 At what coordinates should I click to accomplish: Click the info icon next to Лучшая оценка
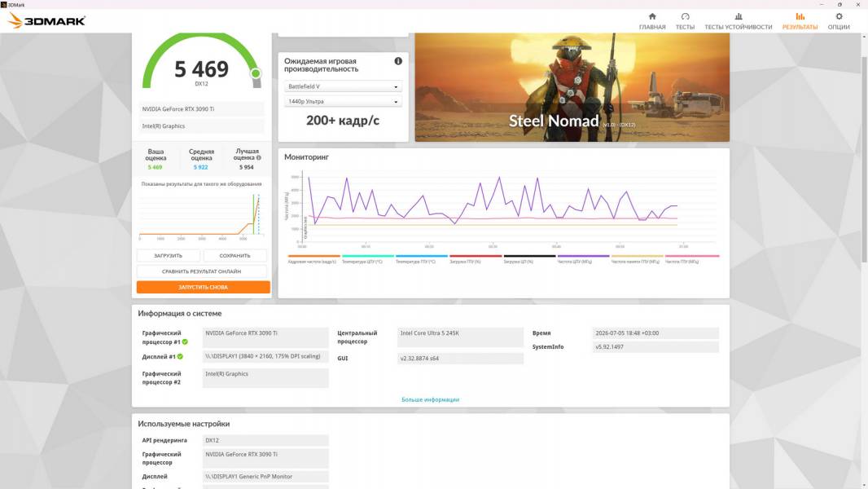tap(258, 158)
